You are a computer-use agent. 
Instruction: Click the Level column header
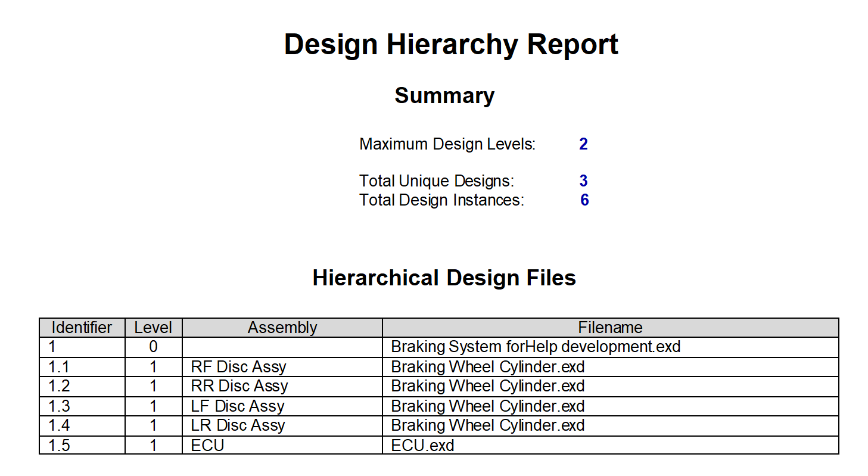(x=154, y=328)
